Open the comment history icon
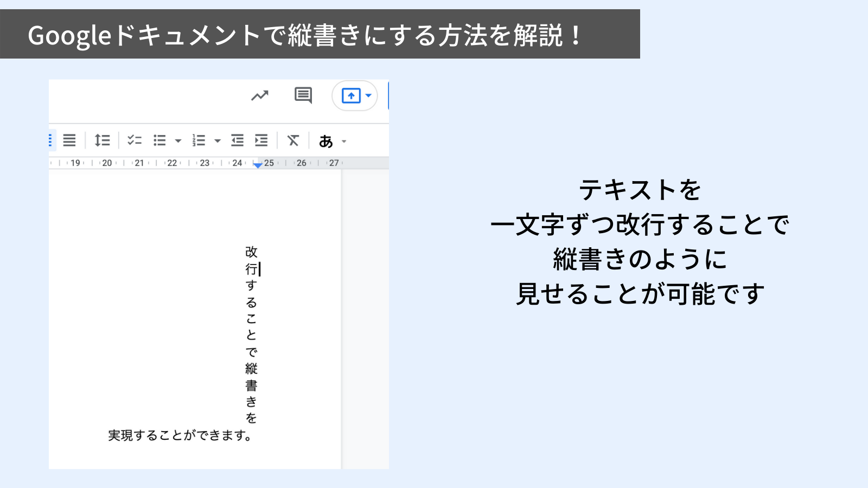 (x=303, y=95)
